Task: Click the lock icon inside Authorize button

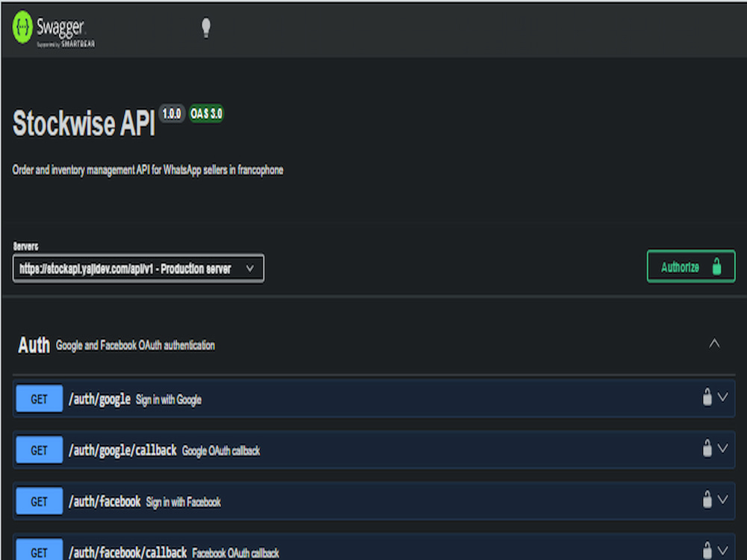Action: 716,267
